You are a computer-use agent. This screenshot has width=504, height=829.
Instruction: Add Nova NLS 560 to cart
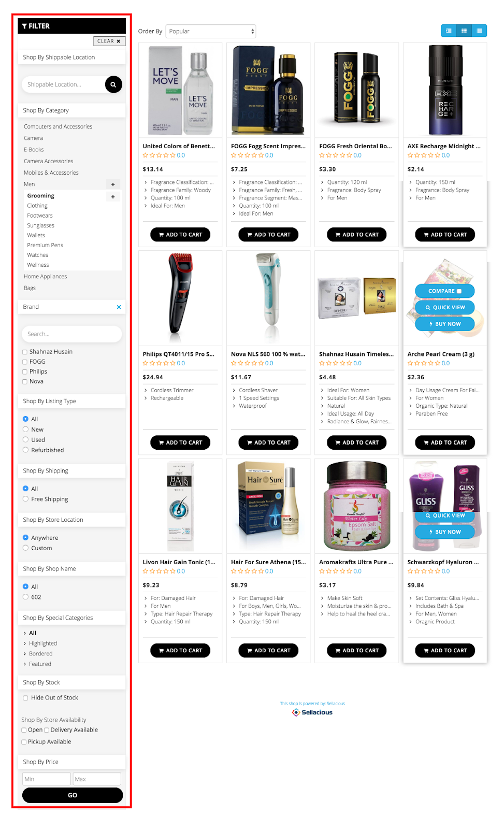click(268, 442)
